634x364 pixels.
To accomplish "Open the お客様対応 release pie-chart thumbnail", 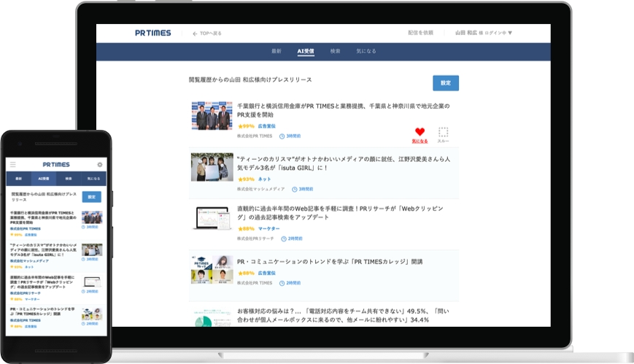I will click(212, 318).
